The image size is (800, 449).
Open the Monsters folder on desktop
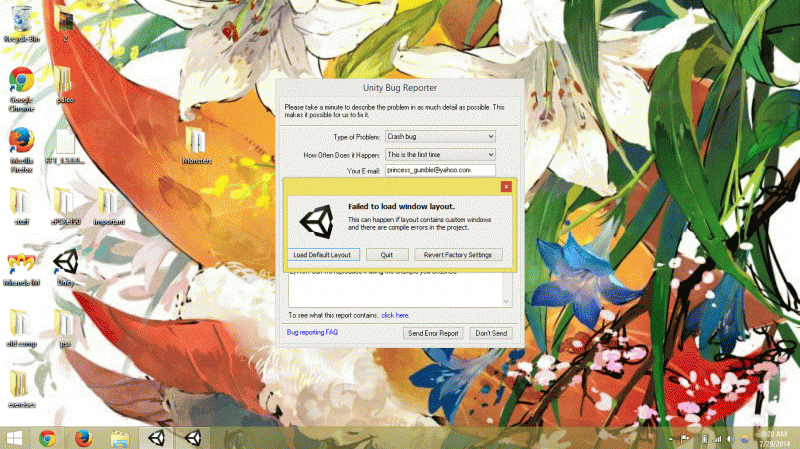tap(196, 145)
